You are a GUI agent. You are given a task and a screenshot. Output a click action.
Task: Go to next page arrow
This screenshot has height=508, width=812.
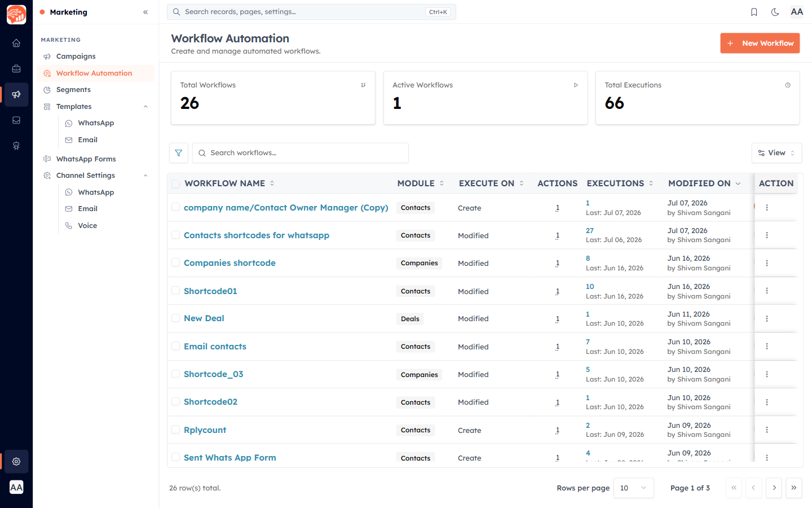tap(774, 488)
